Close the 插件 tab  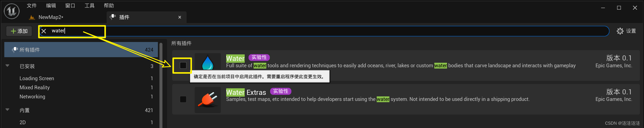180,17
